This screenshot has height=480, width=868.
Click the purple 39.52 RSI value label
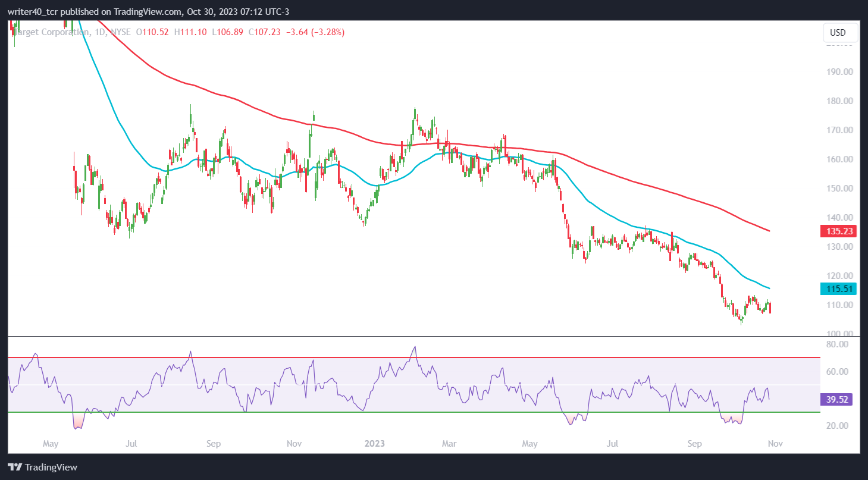tap(838, 399)
